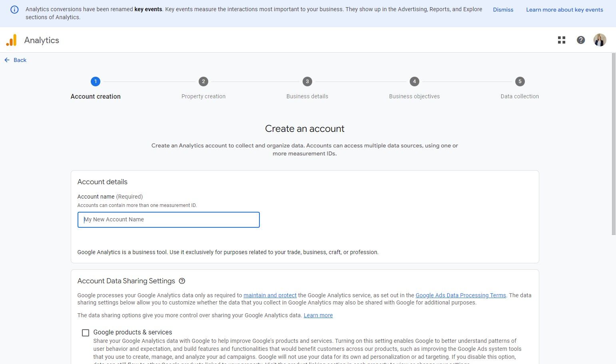Go to Data collection step
The width and height of the screenshot is (616, 364).
(x=520, y=82)
